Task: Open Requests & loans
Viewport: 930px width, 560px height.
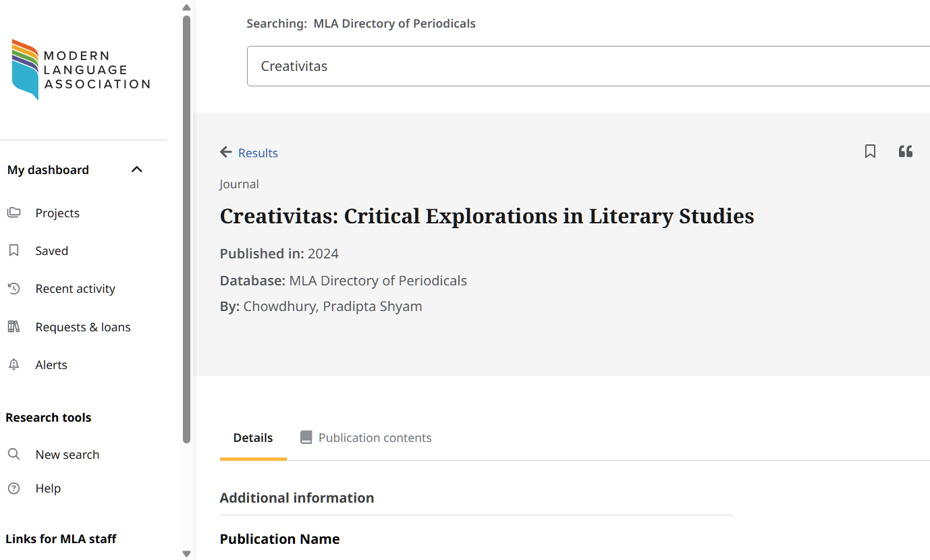Action: click(x=83, y=327)
